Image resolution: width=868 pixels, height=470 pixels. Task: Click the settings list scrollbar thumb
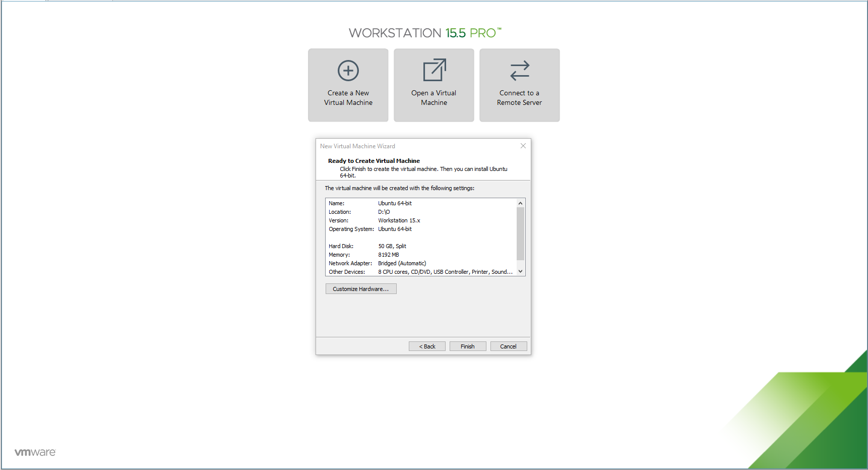point(521,233)
